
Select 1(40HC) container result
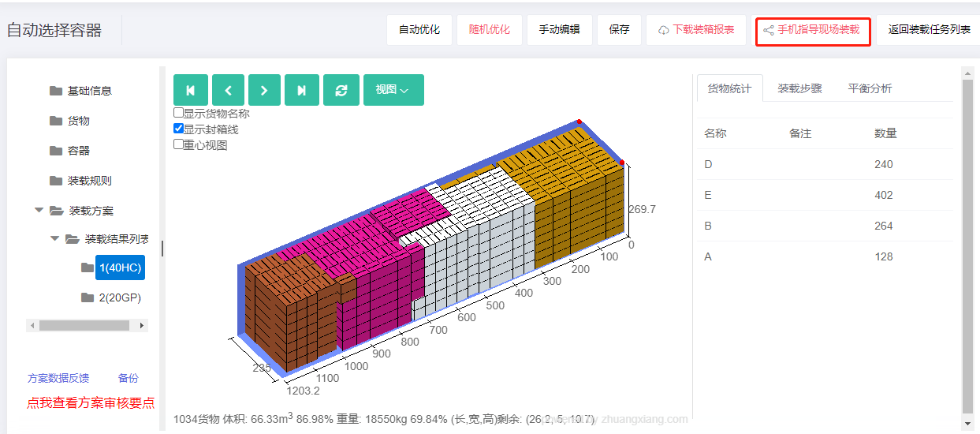120,268
